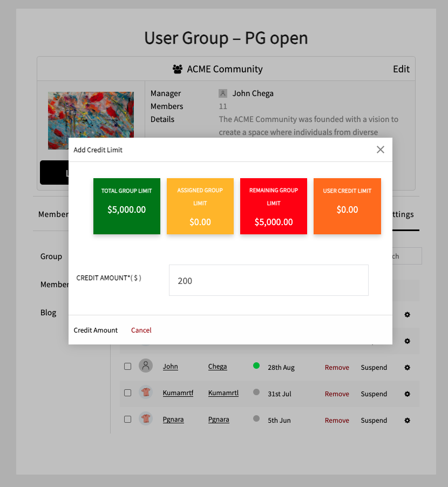
Task: Click the red Remaining Group Limit card
Action: click(274, 206)
